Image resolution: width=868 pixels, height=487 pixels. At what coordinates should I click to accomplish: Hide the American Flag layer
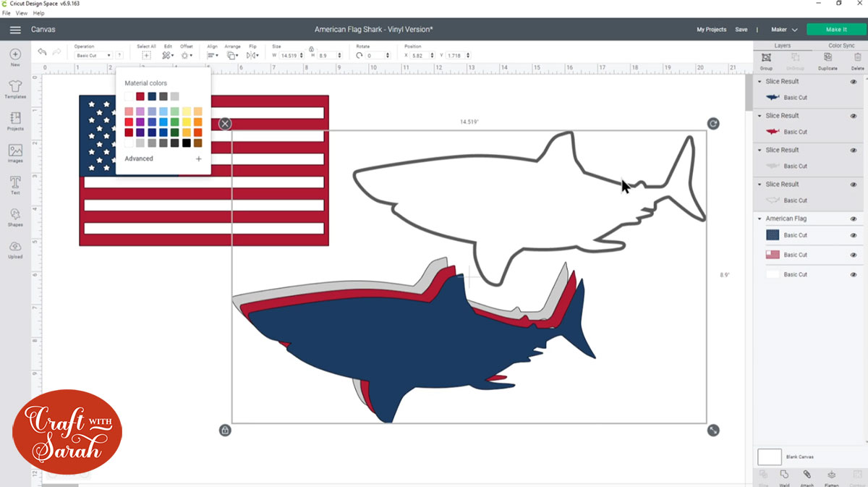click(x=854, y=219)
